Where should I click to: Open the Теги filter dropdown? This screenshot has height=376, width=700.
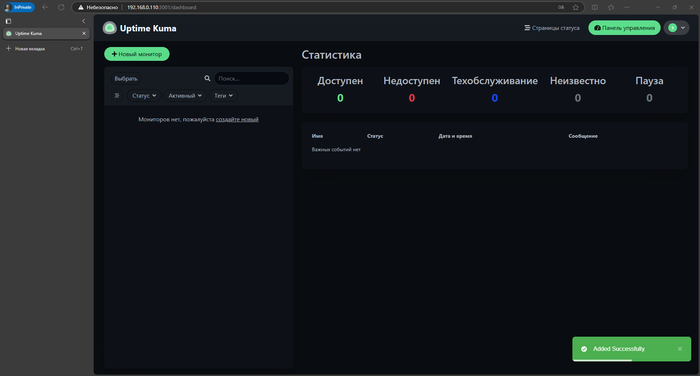click(223, 96)
